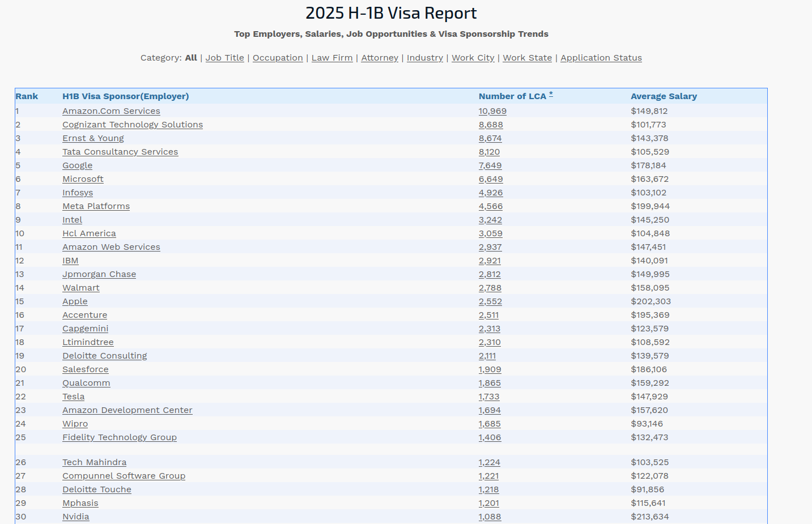Open the Microsoft employer link

click(83, 179)
